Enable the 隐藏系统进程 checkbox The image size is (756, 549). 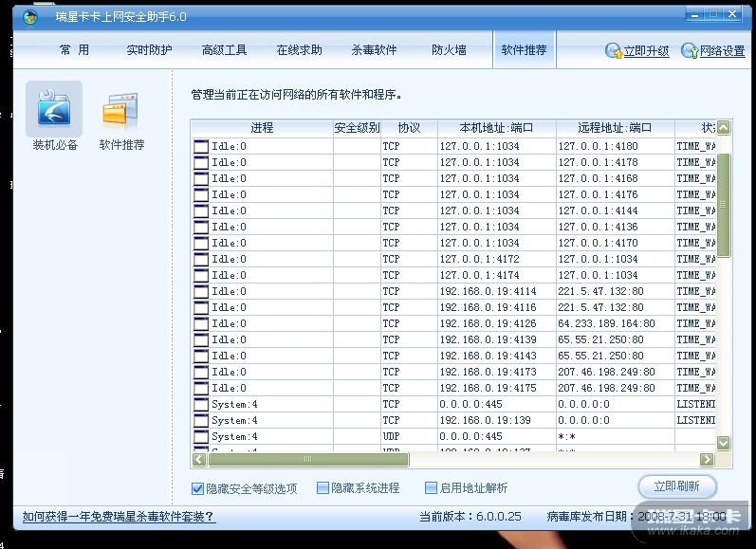[x=323, y=488]
